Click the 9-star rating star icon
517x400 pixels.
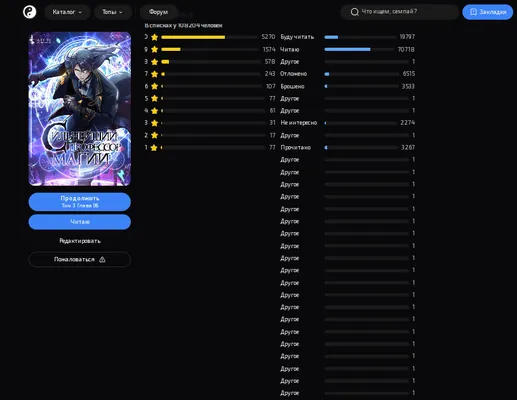point(154,49)
